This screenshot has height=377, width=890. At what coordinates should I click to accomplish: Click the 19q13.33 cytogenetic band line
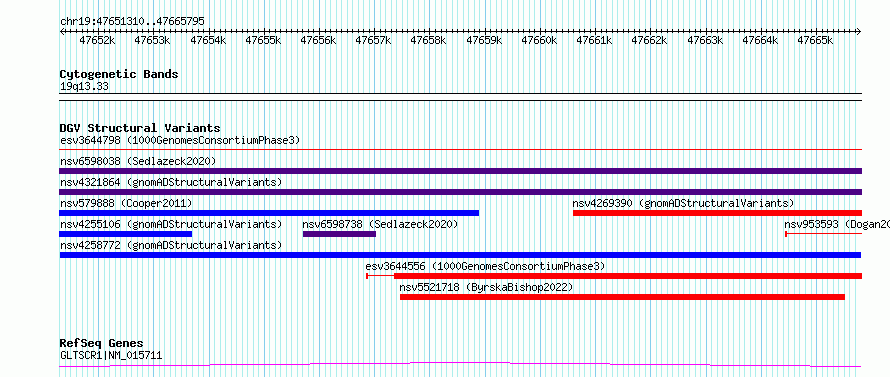pyautogui.click(x=460, y=97)
